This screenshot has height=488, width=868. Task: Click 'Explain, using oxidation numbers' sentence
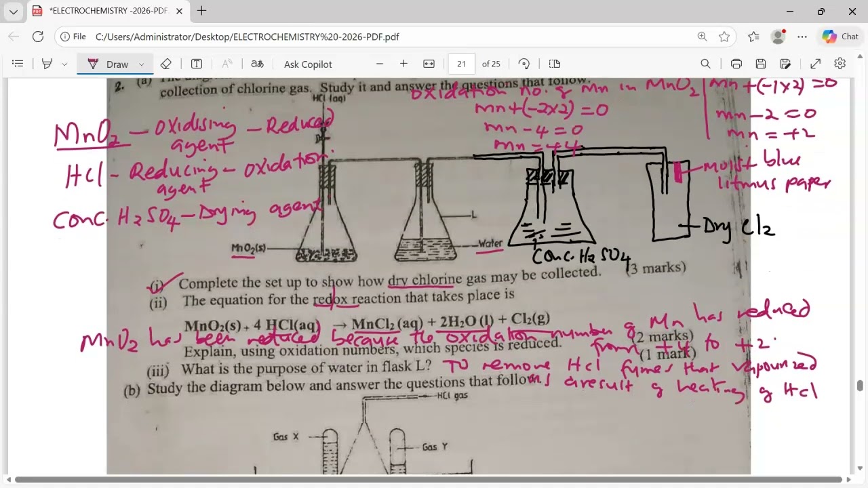pos(373,348)
